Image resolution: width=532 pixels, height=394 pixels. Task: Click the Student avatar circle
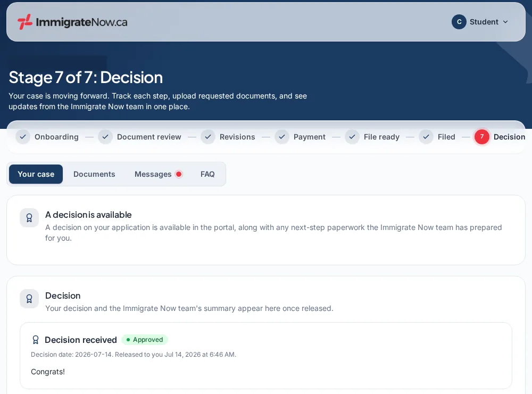click(459, 22)
